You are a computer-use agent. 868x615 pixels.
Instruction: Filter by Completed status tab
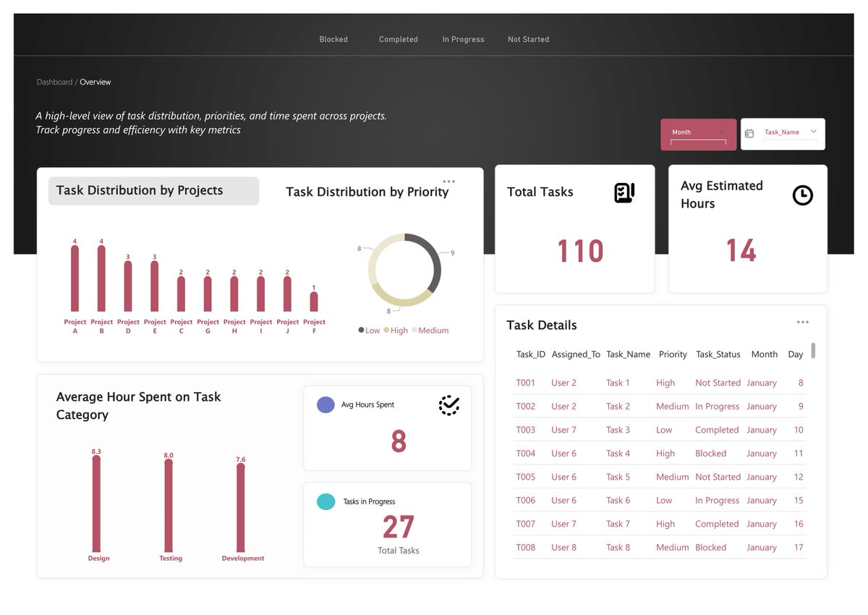coord(399,39)
